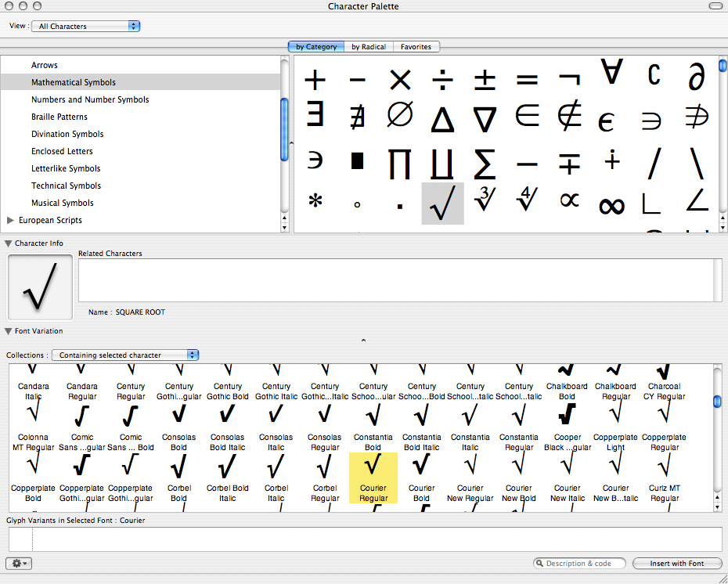Select the Arrows category

(x=140, y=65)
